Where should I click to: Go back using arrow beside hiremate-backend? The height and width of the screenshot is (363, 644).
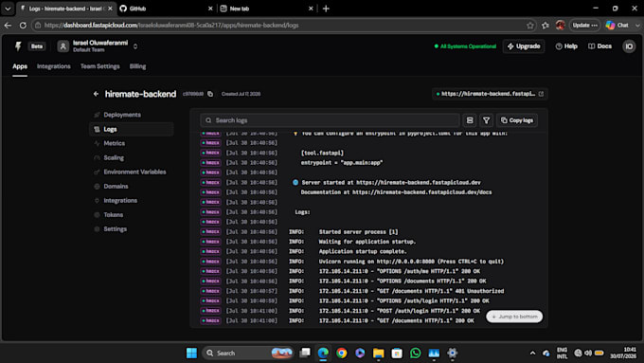click(96, 94)
